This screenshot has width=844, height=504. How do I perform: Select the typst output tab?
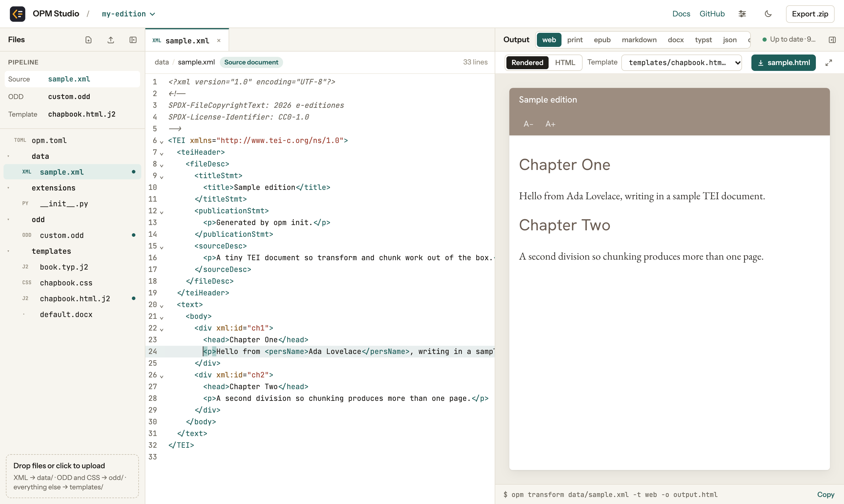coord(703,40)
